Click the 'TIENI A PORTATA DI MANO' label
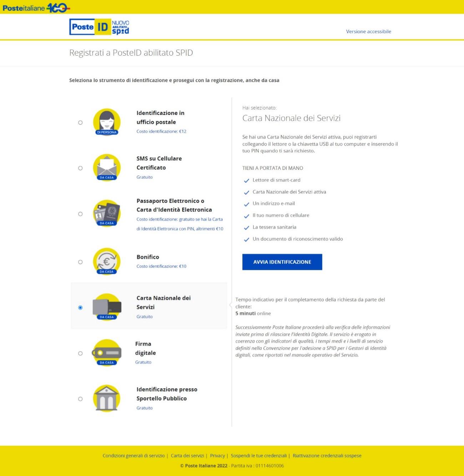Screen dimensions: 464x476 point(273,168)
